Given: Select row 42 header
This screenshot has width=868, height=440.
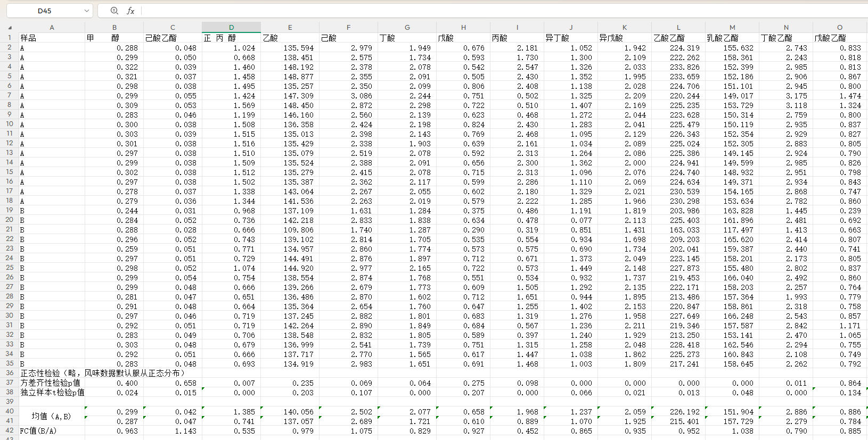Looking at the screenshot, I should click(10, 430).
